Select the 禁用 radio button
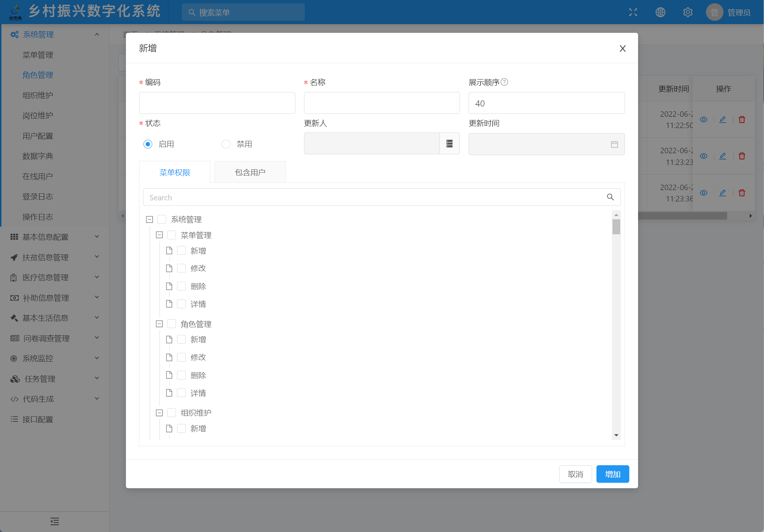The height and width of the screenshot is (532, 764). [x=226, y=144]
